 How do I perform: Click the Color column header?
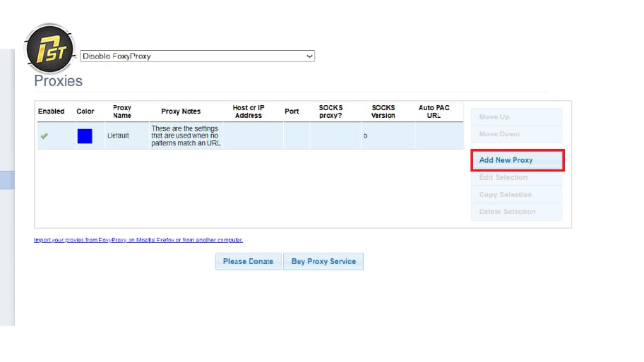click(85, 111)
